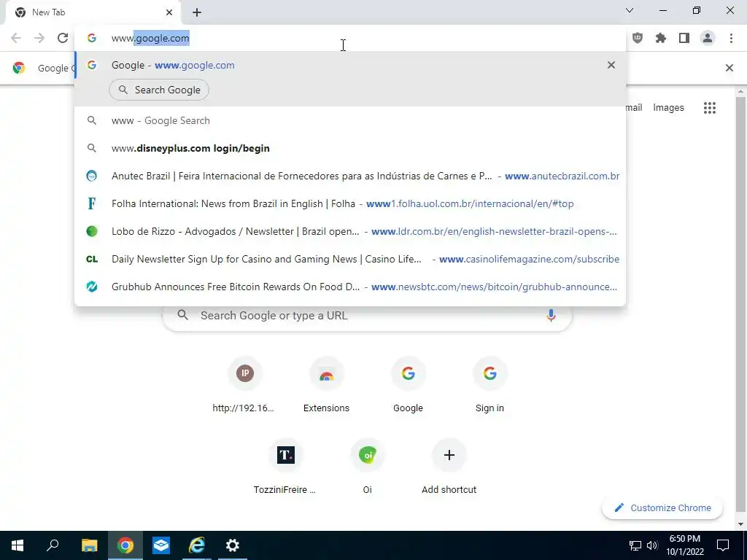Click the address bar URL text
This screenshot has height=560, width=747.
pyautogui.click(x=150, y=38)
